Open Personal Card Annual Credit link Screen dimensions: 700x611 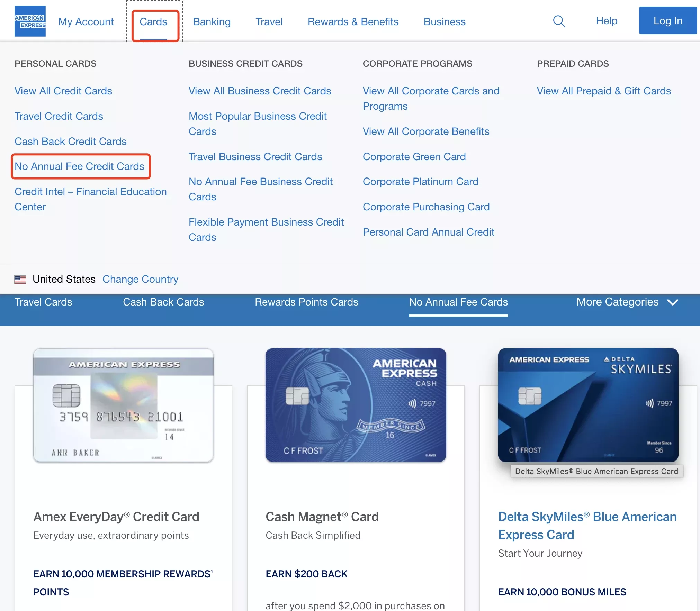coord(428,232)
